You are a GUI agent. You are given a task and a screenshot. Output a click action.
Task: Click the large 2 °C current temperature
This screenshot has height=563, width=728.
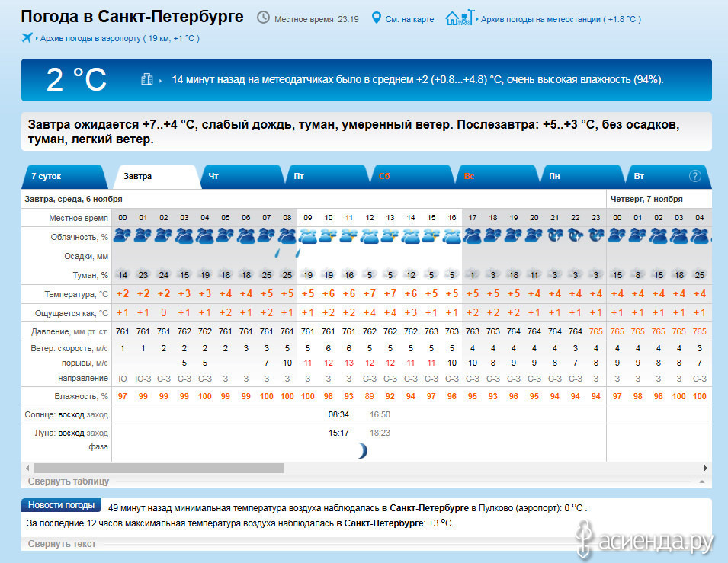click(x=76, y=79)
